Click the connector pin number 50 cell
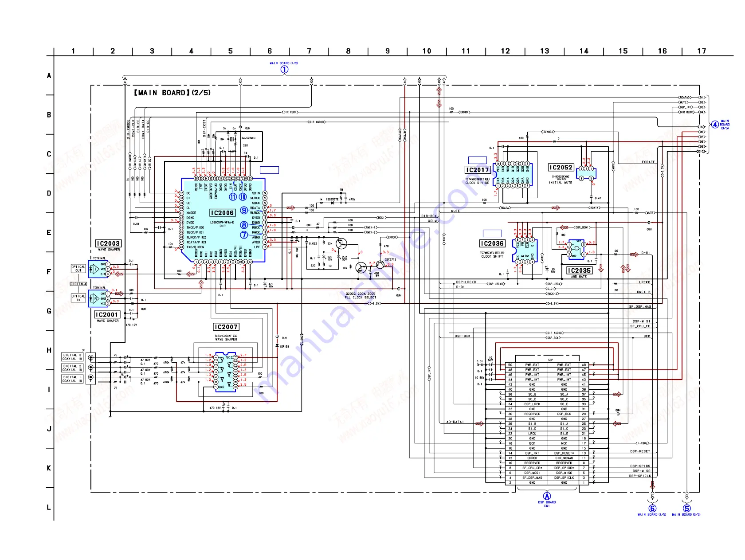 tap(510, 365)
